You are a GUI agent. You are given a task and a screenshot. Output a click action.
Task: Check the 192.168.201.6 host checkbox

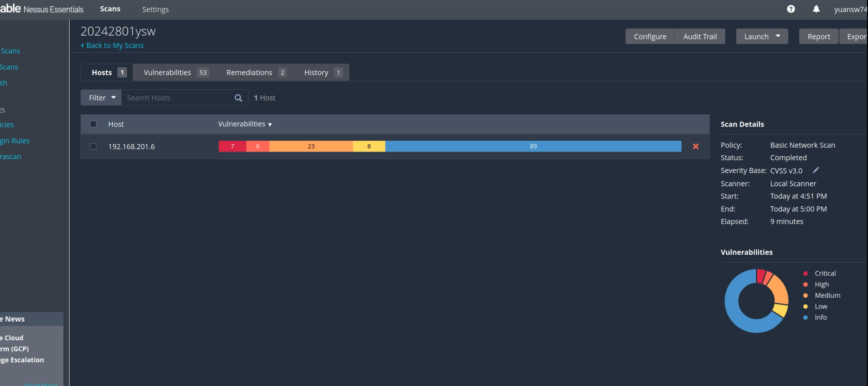[x=93, y=146]
